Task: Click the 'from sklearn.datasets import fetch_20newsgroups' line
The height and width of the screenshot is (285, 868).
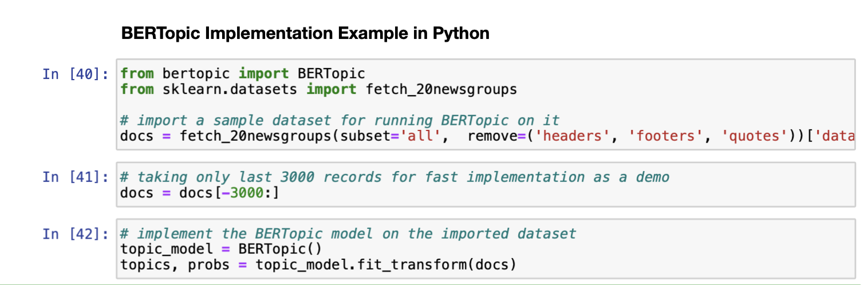Action: (x=318, y=89)
